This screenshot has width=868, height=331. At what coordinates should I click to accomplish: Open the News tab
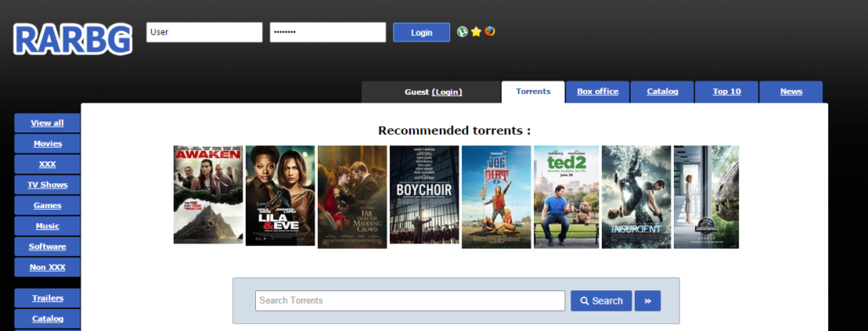coord(791,92)
